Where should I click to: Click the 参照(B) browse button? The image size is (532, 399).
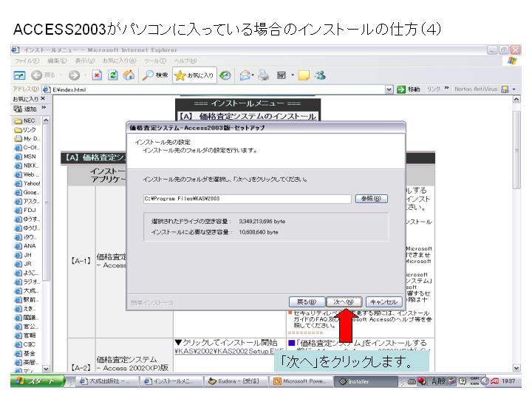click(x=371, y=199)
